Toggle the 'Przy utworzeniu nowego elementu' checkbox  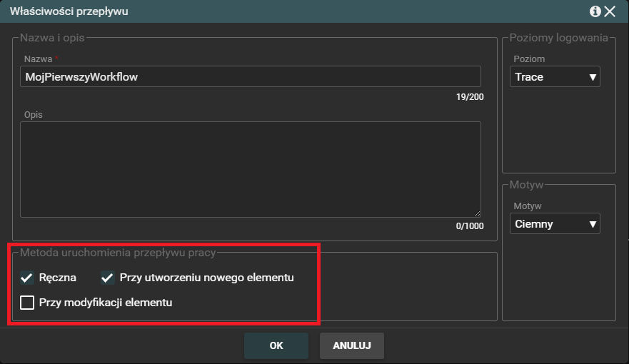[x=108, y=278]
